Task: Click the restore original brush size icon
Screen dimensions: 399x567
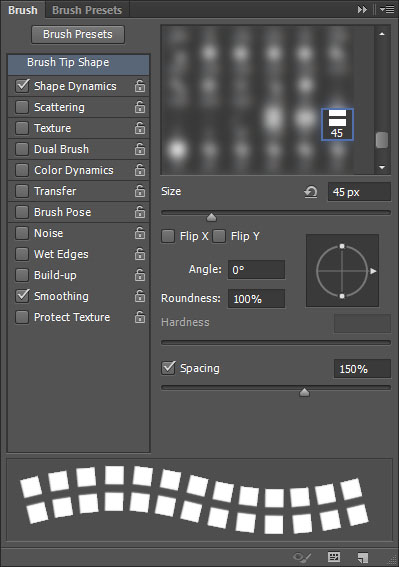Action: tap(311, 192)
